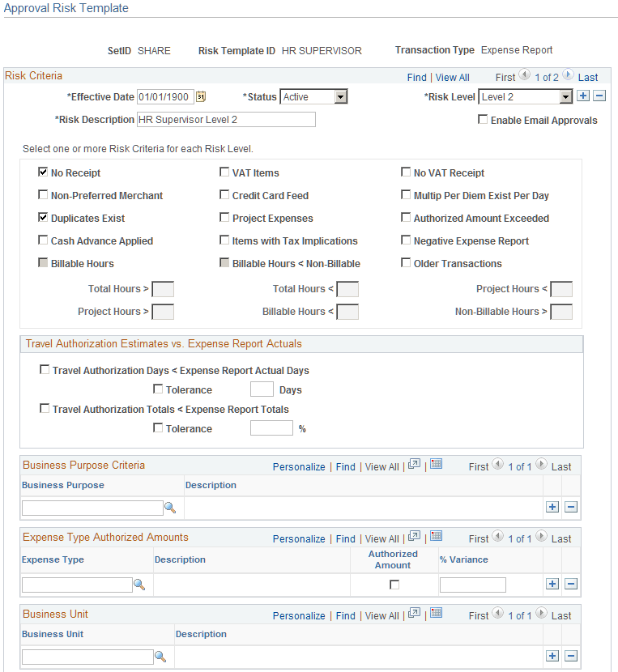
Task: Check the VAT Items criterion
Action: click(x=224, y=172)
